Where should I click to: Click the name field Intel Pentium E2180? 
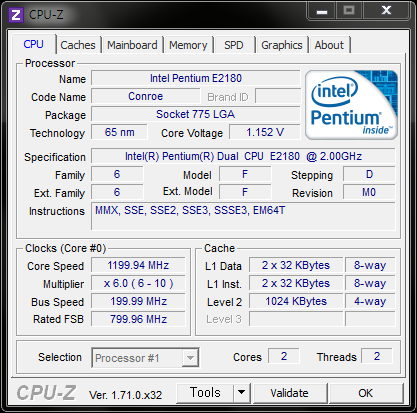click(x=196, y=78)
